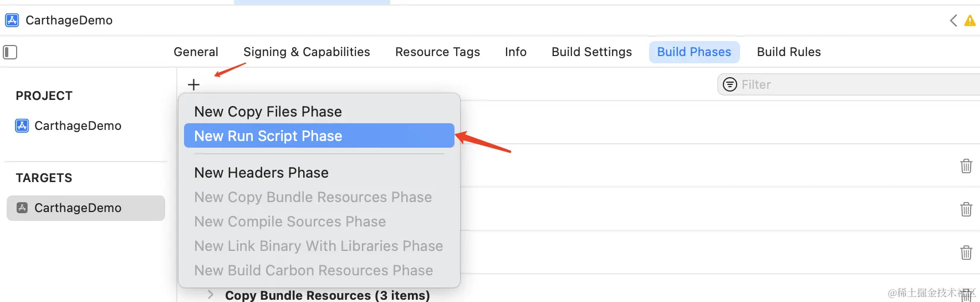Click the third trash icon to delete phase

(x=966, y=253)
